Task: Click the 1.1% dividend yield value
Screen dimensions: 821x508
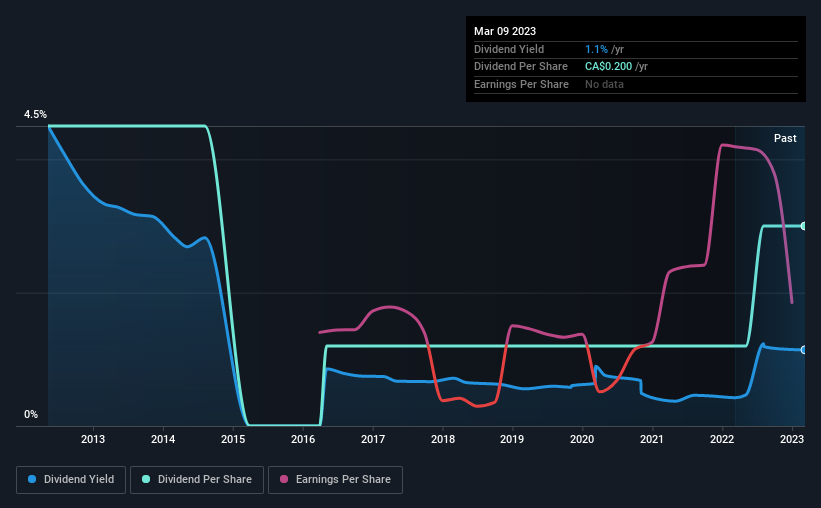Action: coord(596,49)
